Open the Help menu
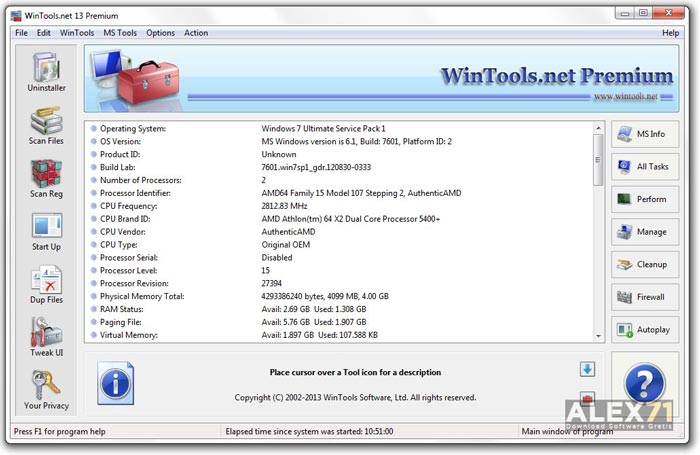 tap(670, 33)
